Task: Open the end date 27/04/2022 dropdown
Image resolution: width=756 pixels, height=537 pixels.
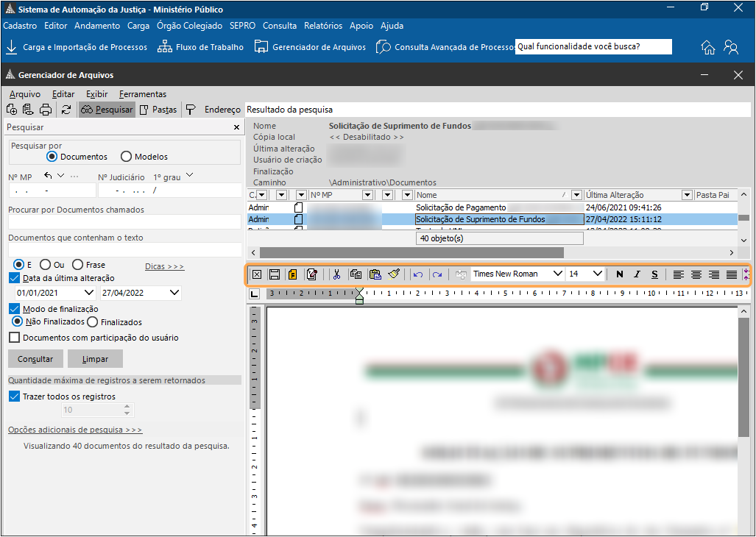Action: (174, 292)
